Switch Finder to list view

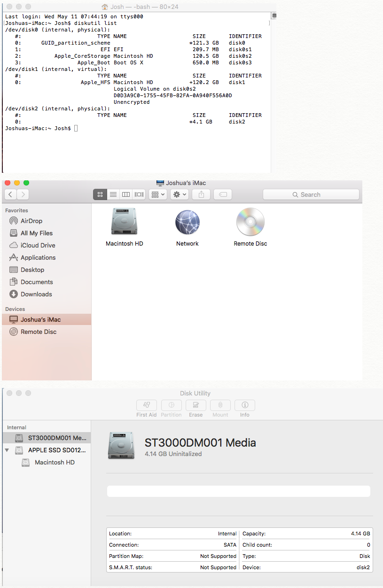tap(113, 194)
